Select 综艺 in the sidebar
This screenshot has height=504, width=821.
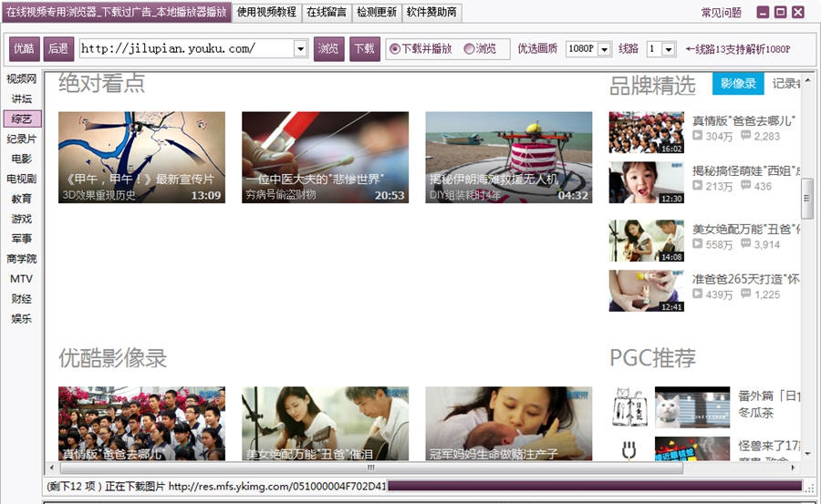click(22, 118)
